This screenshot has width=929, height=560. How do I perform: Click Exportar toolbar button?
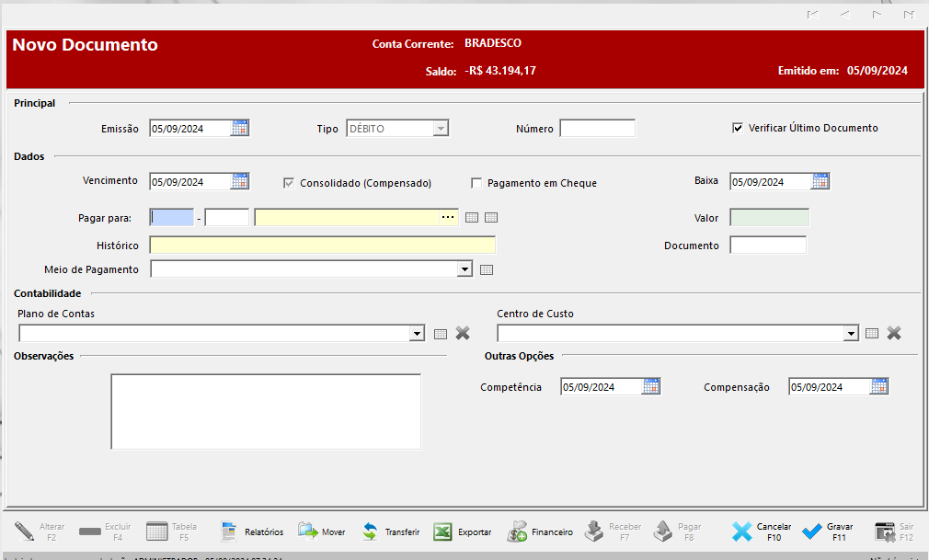tap(462, 531)
